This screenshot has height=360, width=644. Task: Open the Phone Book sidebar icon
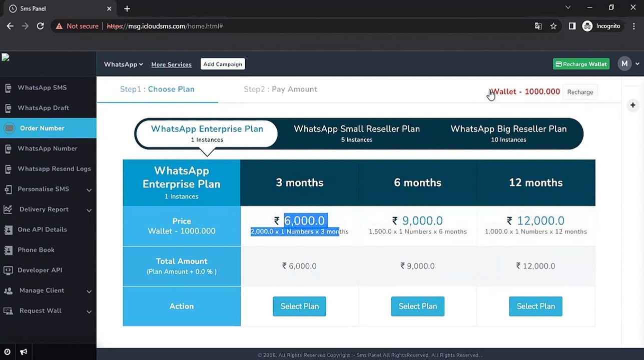(8, 250)
